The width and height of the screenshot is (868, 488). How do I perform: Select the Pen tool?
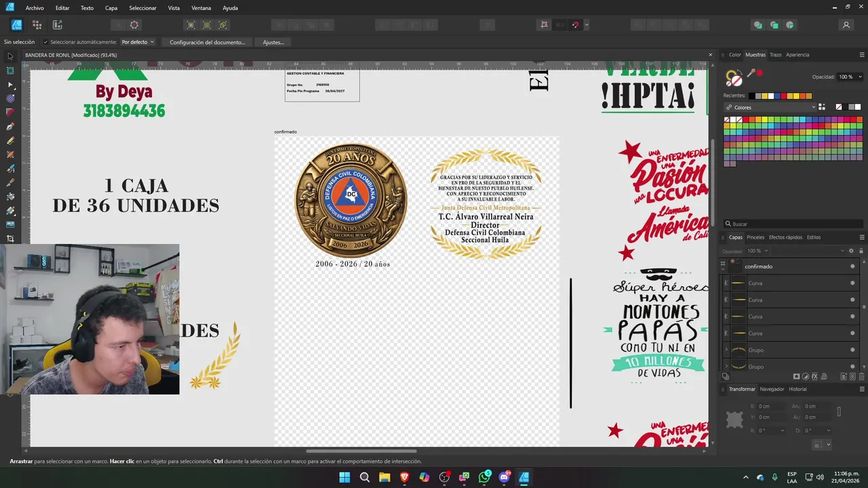(10, 127)
